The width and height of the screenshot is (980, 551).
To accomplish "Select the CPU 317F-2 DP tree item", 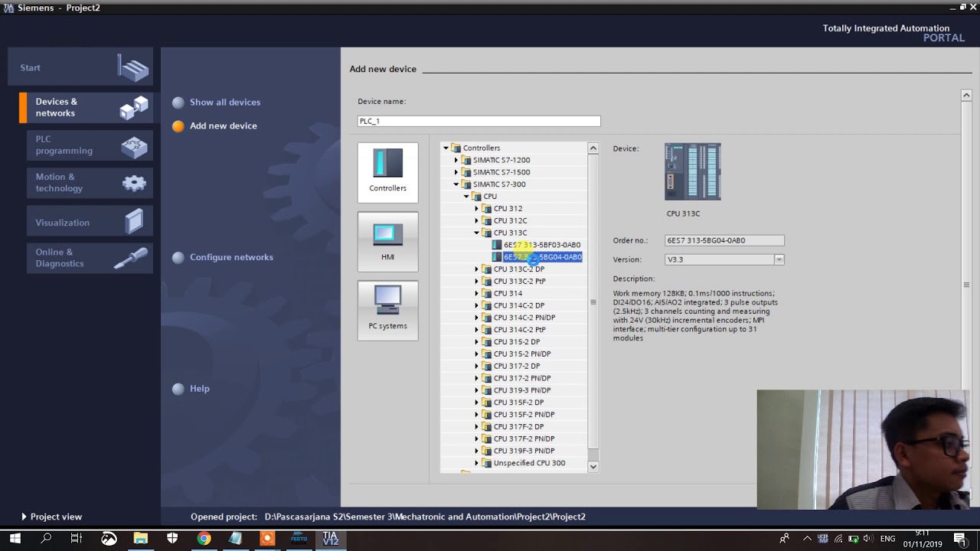I will pyautogui.click(x=518, y=426).
